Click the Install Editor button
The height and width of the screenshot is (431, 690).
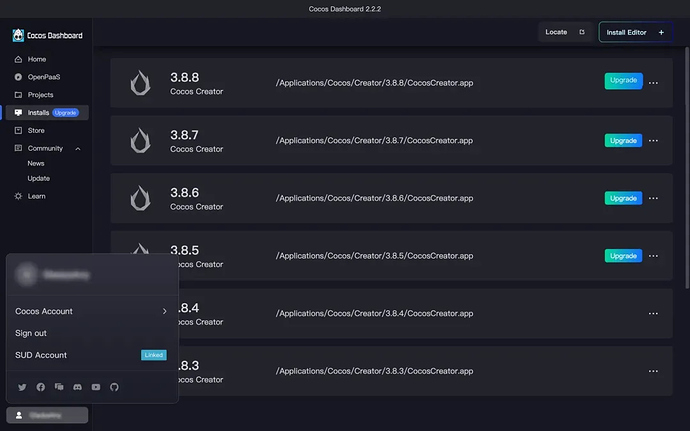[x=635, y=32]
